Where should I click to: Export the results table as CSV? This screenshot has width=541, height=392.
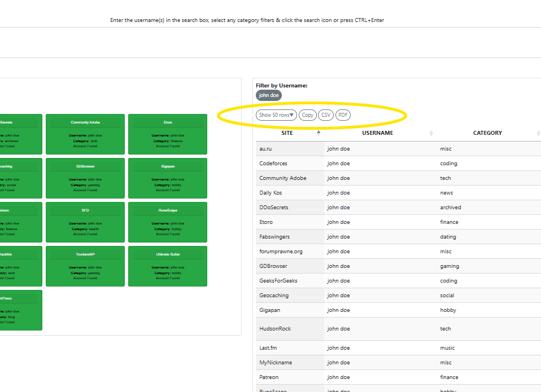(326, 115)
